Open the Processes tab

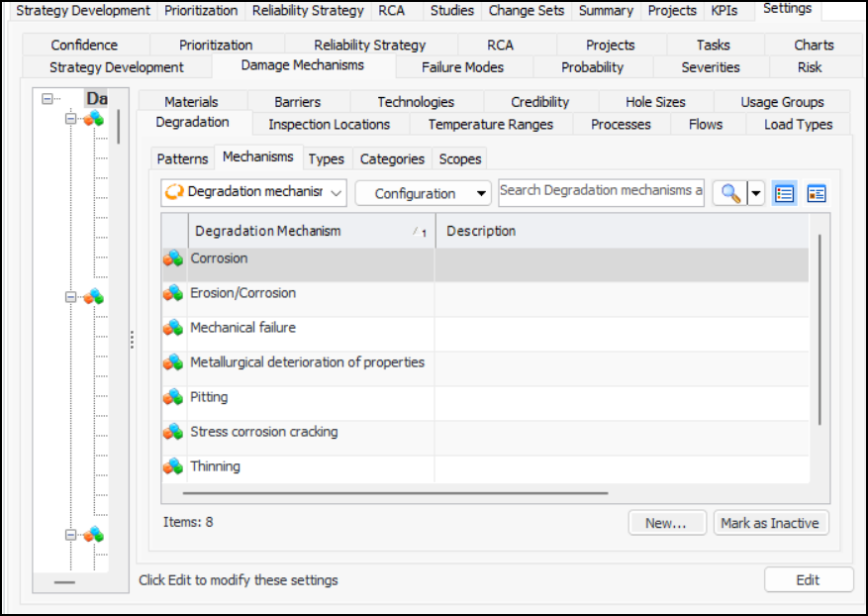[622, 124]
